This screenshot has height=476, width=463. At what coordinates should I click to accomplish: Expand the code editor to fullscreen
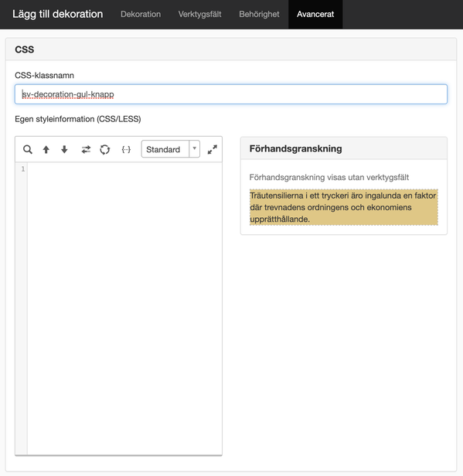[213, 149]
